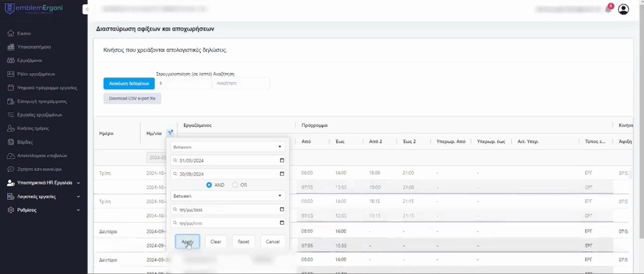
Task: Click the Υπερωρ. έως column header
Action: coord(491,141)
